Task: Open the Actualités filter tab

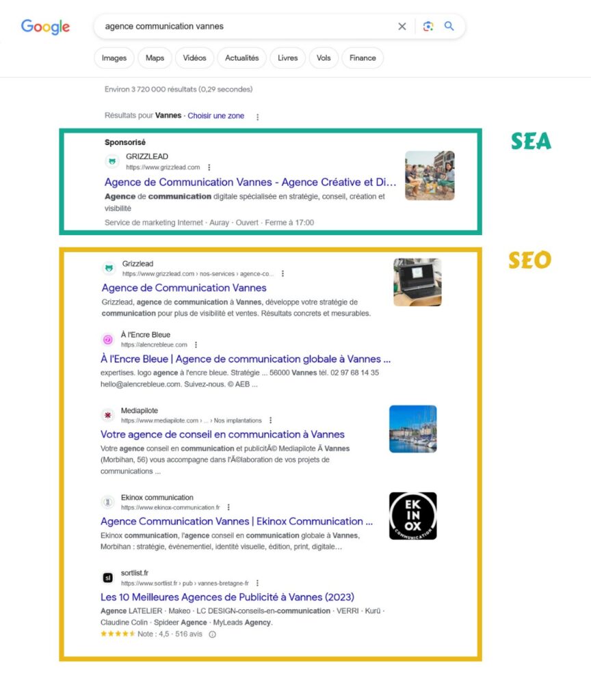Action: click(242, 58)
